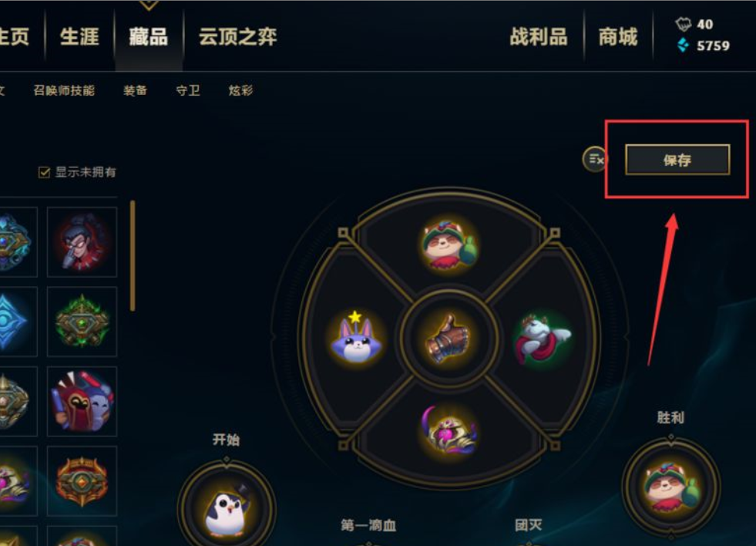This screenshot has width=756, height=546.
Task: Choose the red hooded character emote thumbnail
Action: (82, 401)
